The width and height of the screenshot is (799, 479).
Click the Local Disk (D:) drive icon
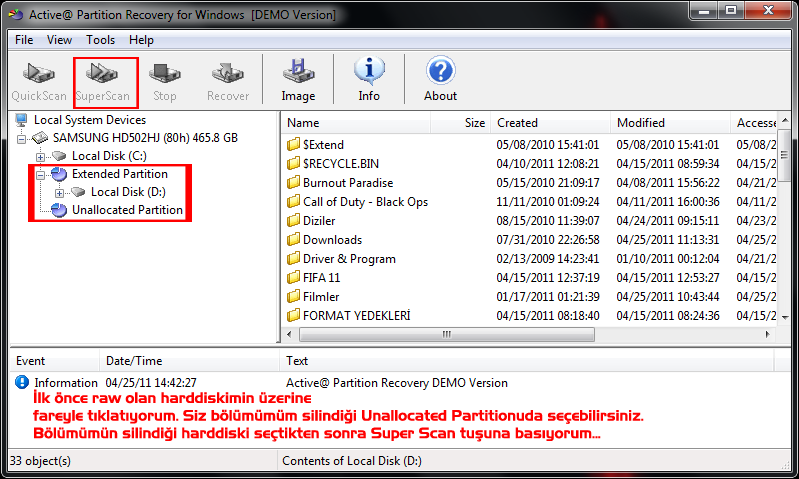(x=78, y=192)
